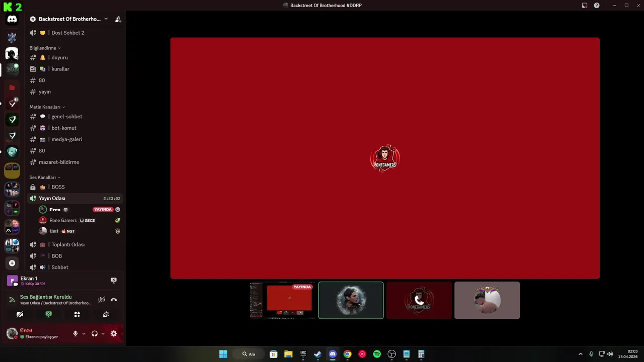
Task: Open server with white silhouette avatar
Action: click(x=12, y=53)
